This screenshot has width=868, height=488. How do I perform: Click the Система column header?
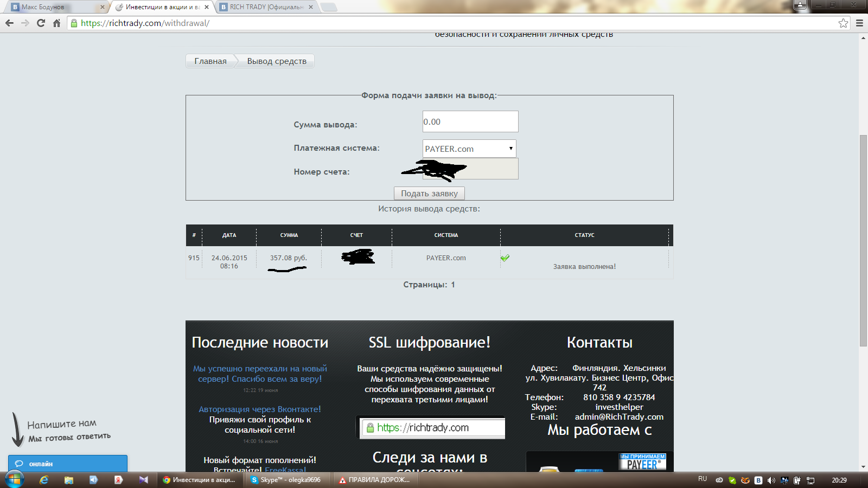446,235
